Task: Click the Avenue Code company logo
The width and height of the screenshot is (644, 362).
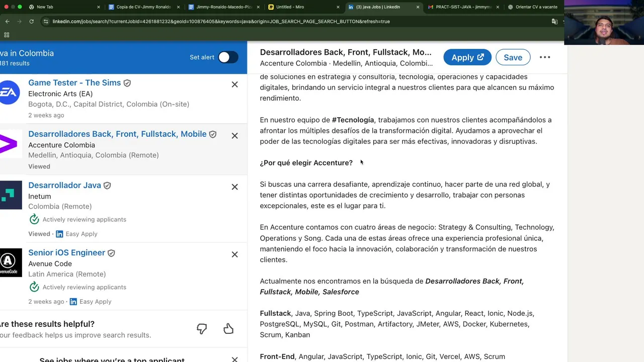Action: [10, 262]
